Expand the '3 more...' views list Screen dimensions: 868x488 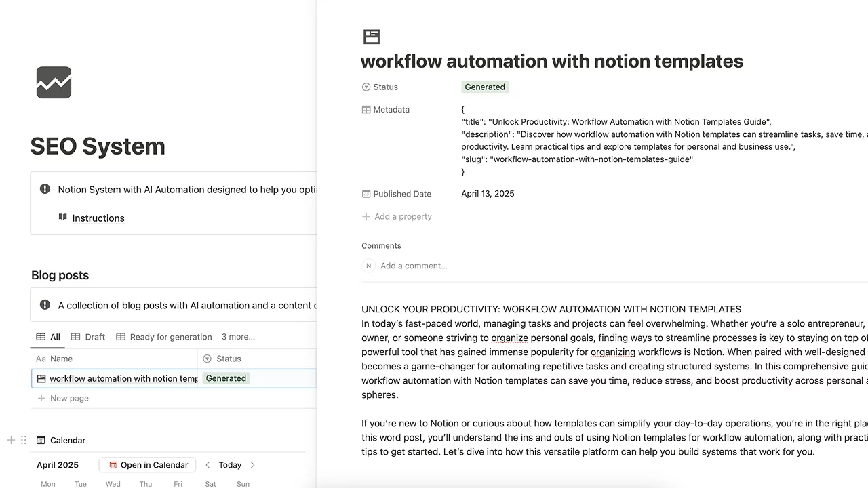pyautogui.click(x=238, y=337)
